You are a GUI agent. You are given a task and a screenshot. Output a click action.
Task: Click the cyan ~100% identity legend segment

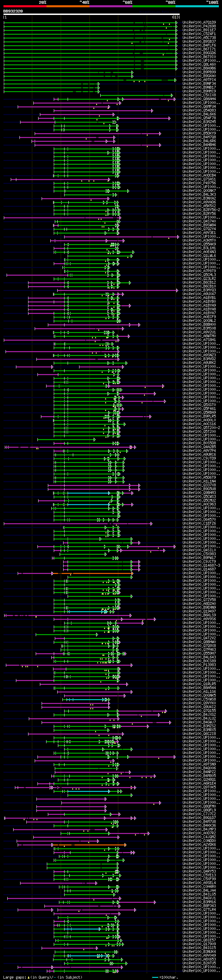click(197, 6)
